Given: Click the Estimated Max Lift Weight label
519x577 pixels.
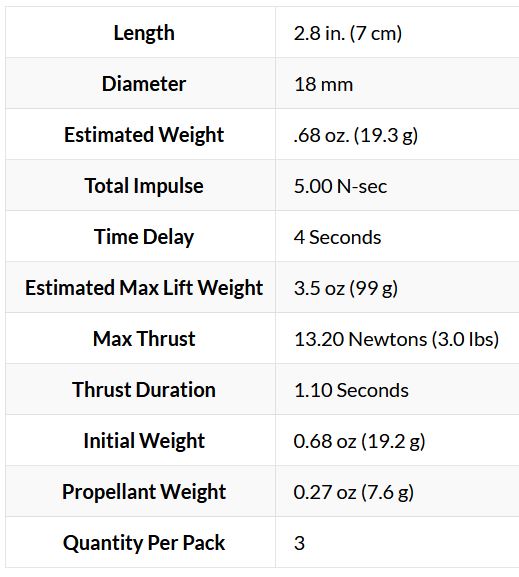Looking at the screenshot, I should click(144, 288).
